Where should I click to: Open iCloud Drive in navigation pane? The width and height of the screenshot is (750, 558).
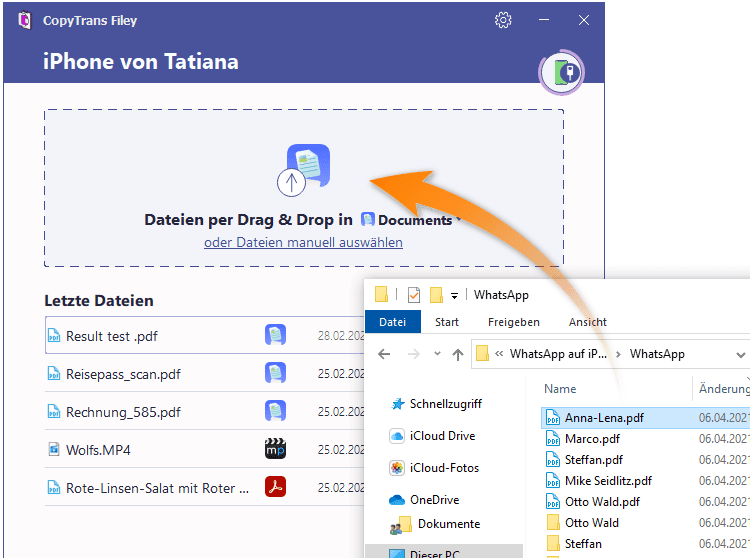[442, 436]
